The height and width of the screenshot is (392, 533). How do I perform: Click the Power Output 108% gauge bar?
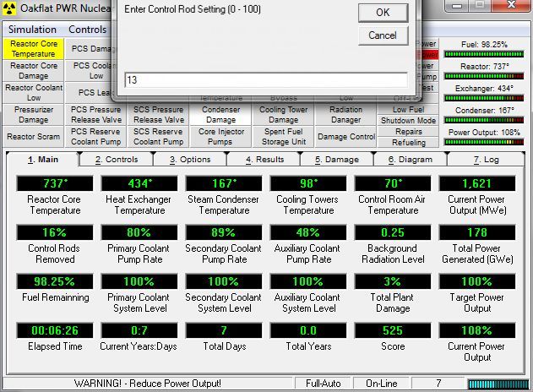(484, 142)
